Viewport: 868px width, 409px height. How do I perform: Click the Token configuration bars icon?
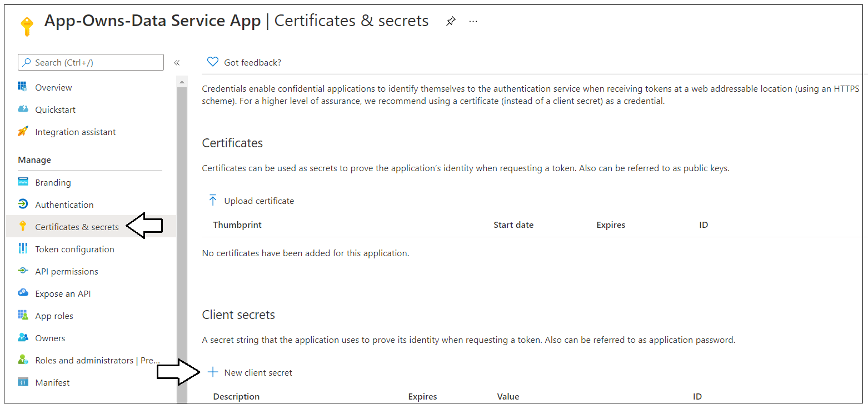pyautogui.click(x=23, y=248)
